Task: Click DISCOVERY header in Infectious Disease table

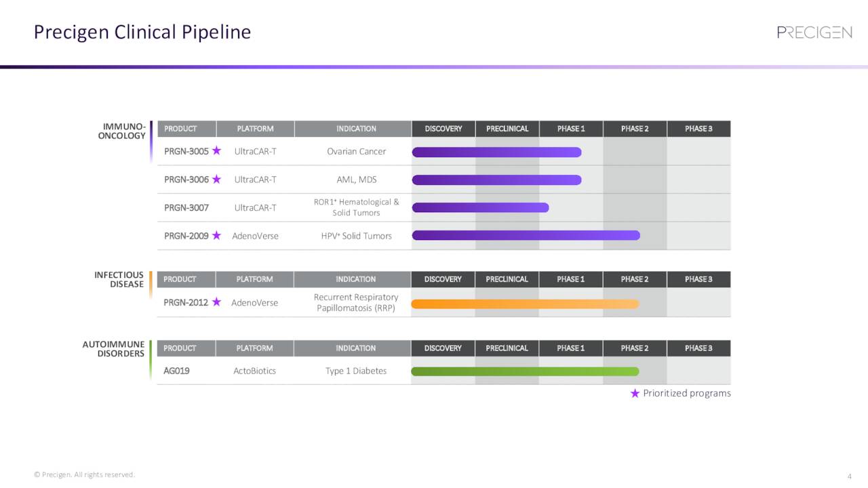Action: (x=443, y=279)
